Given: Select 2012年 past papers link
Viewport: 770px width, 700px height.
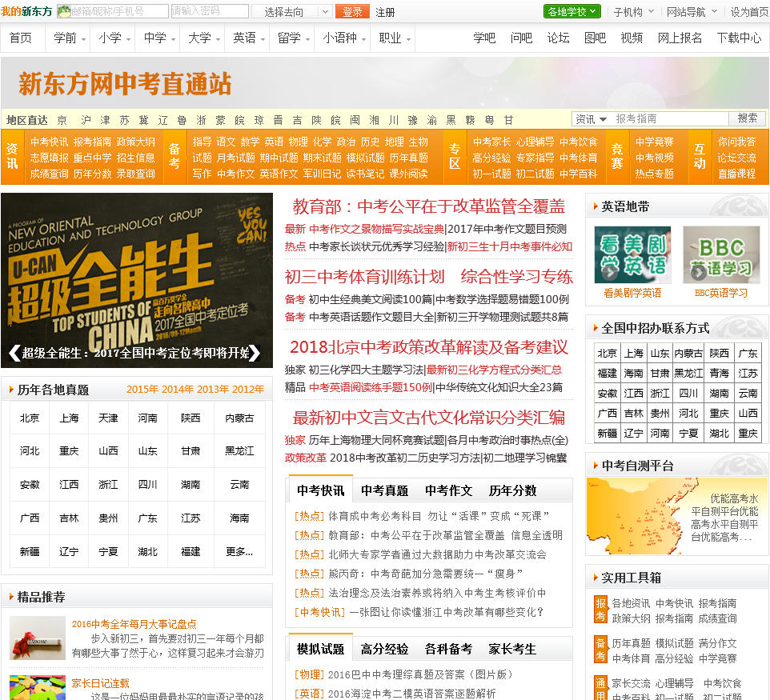Looking at the screenshot, I should tap(248, 390).
